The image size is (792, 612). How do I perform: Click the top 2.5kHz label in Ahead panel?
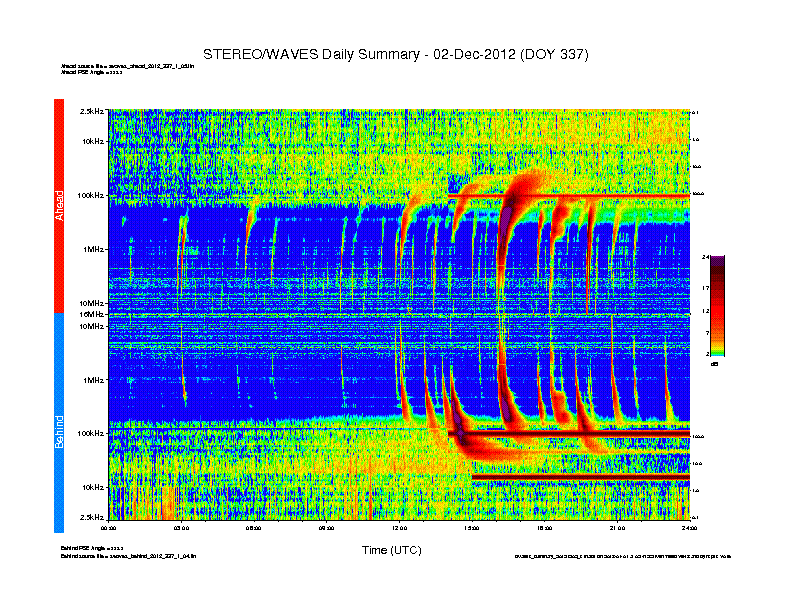[x=92, y=112]
